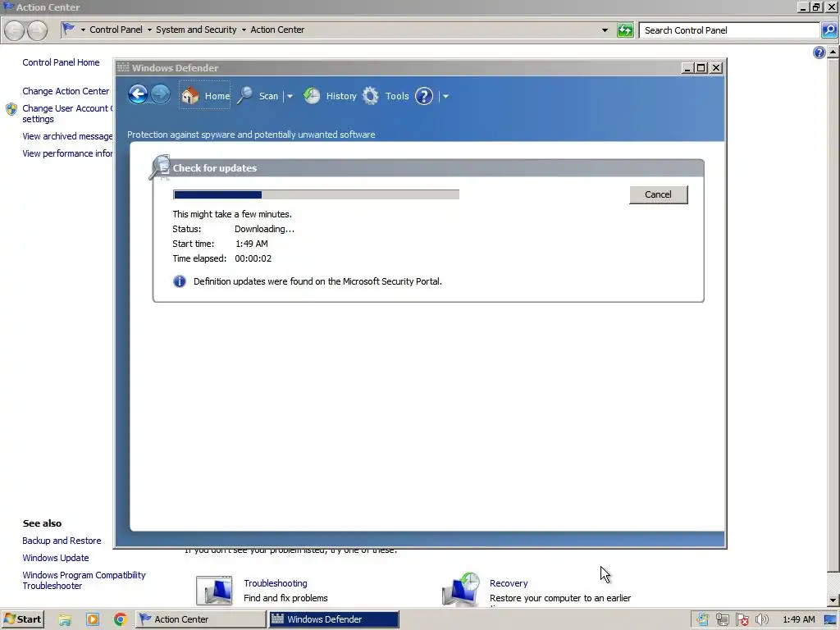Screen dimensions: 840x630
Task: Click the Action Center back arrow
Action: coord(15,30)
